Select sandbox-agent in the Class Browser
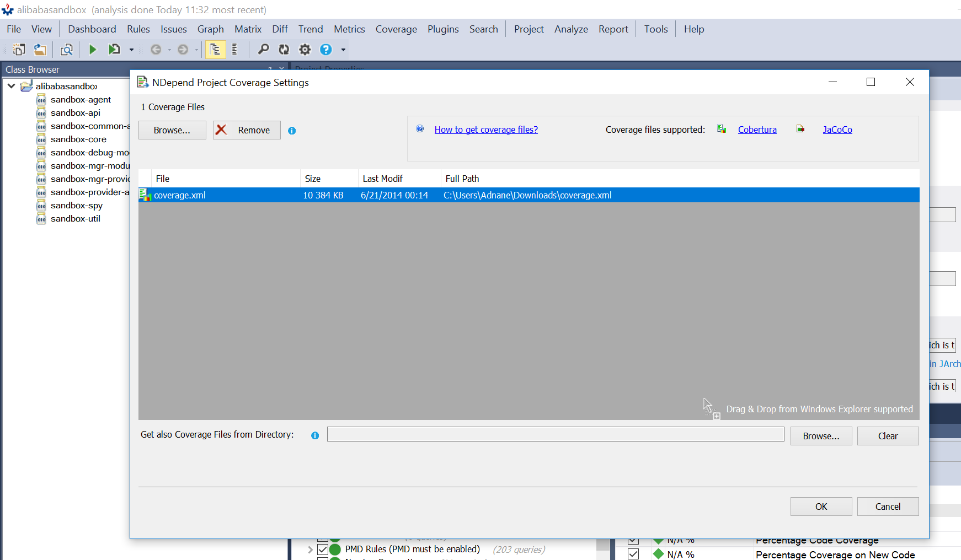This screenshot has height=560, width=961. point(81,100)
